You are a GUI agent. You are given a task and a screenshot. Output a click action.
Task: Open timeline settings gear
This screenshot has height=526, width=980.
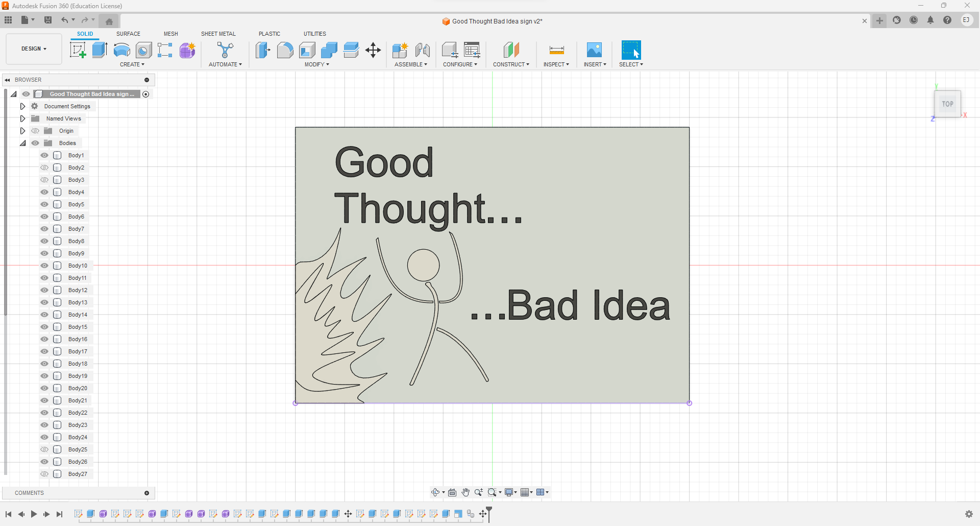pyautogui.click(x=969, y=514)
